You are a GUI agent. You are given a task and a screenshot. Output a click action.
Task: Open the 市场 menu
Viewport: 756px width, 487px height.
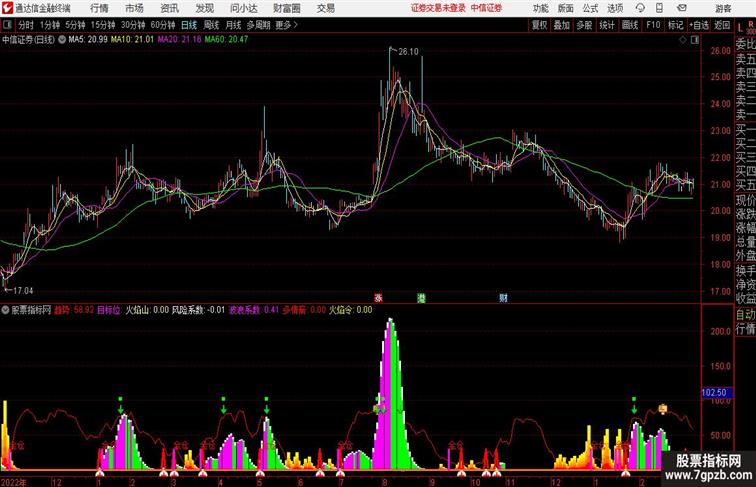[x=135, y=8]
